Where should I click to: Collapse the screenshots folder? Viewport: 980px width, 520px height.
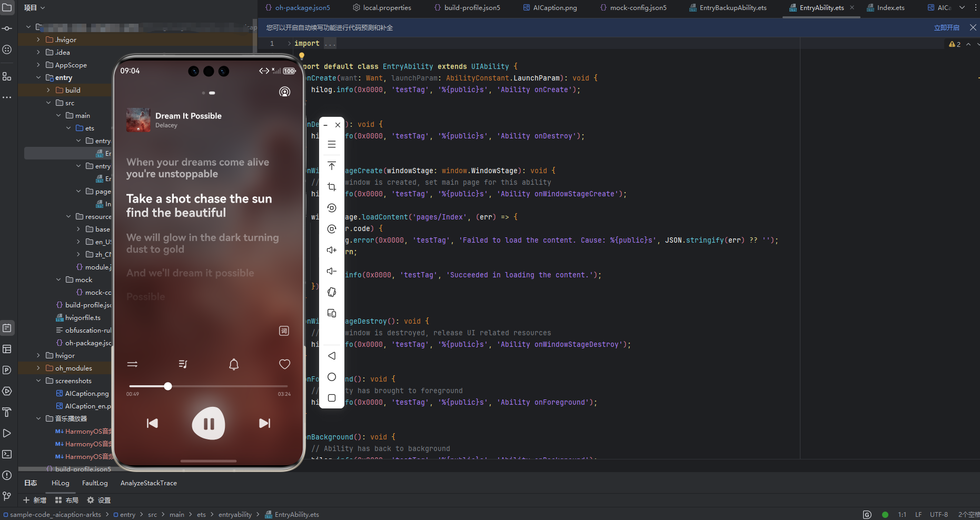(38, 381)
